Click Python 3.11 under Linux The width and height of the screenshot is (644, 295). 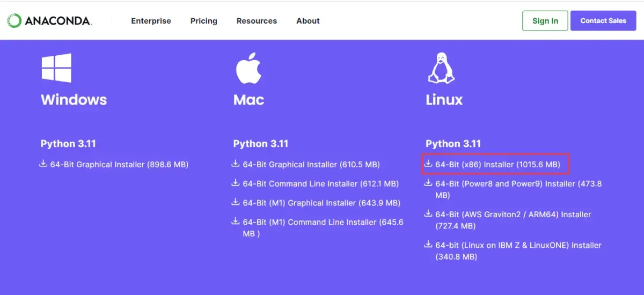pyautogui.click(x=453, y=144)
